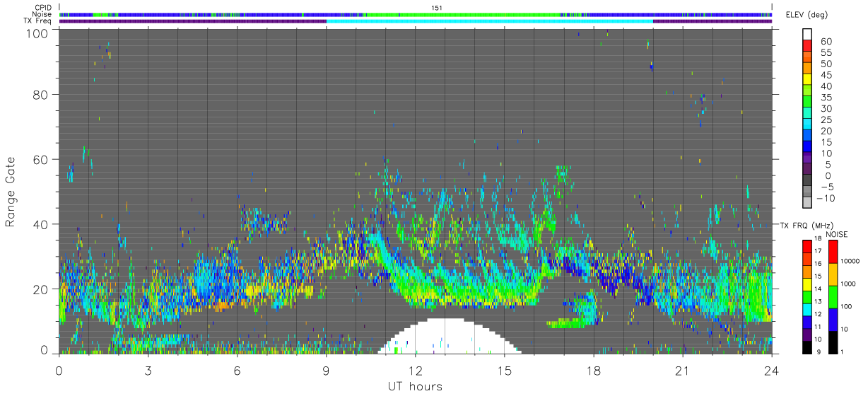
Task: Click the 'UT hours' x-axis title
Action: pos(414,386)
